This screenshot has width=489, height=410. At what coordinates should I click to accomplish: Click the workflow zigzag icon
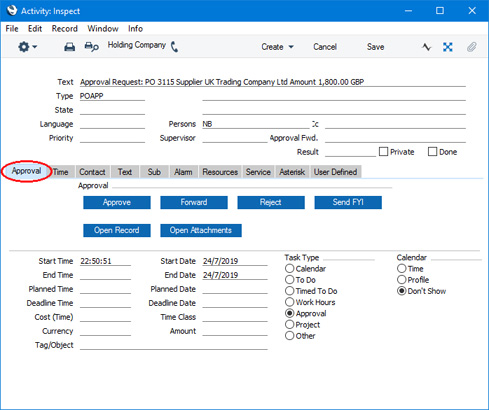426,47
